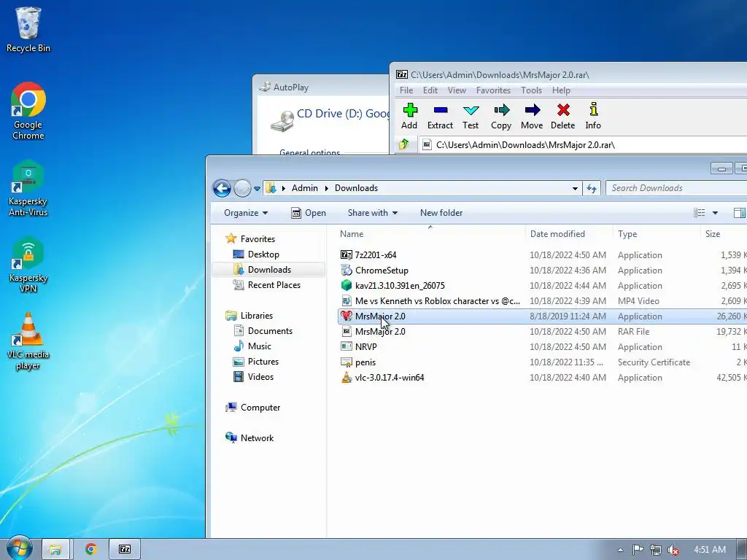Open the Favorites menu in 7-Zip

pyautogui.click(x=493, y=90)
